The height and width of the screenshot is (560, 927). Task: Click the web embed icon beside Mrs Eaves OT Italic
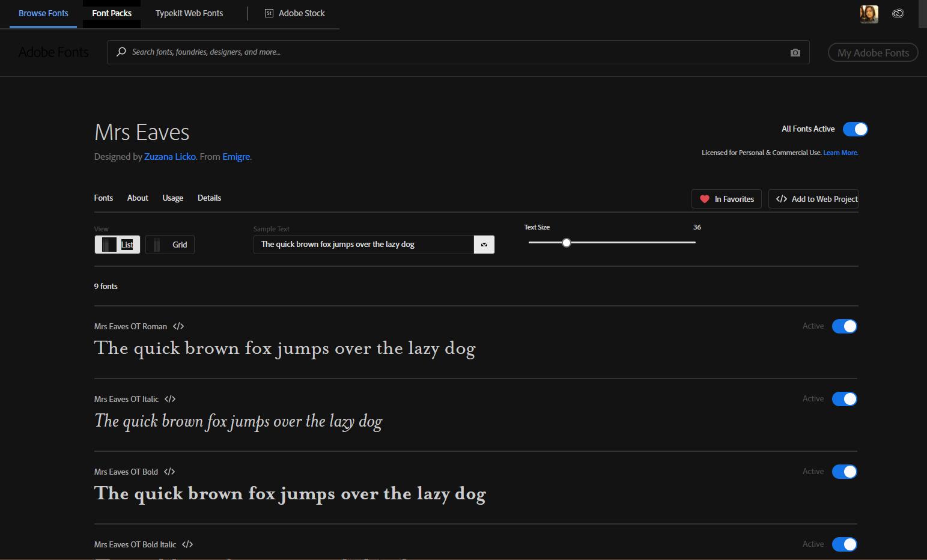170,398
